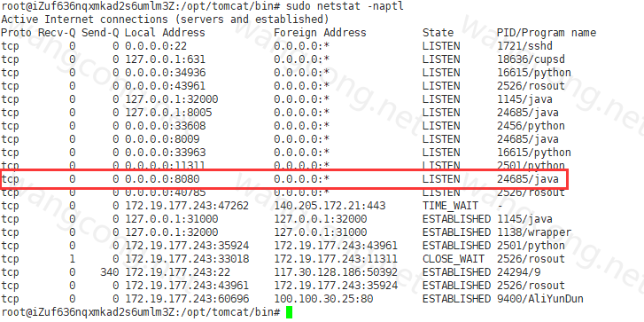
Task: Click the '2456/python' program entry
Action: 531,126
